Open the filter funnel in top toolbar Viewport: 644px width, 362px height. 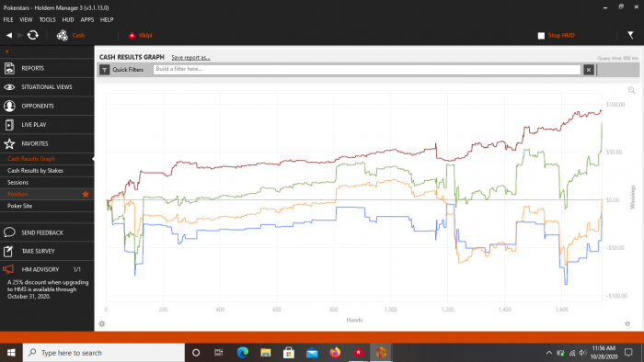630,36
